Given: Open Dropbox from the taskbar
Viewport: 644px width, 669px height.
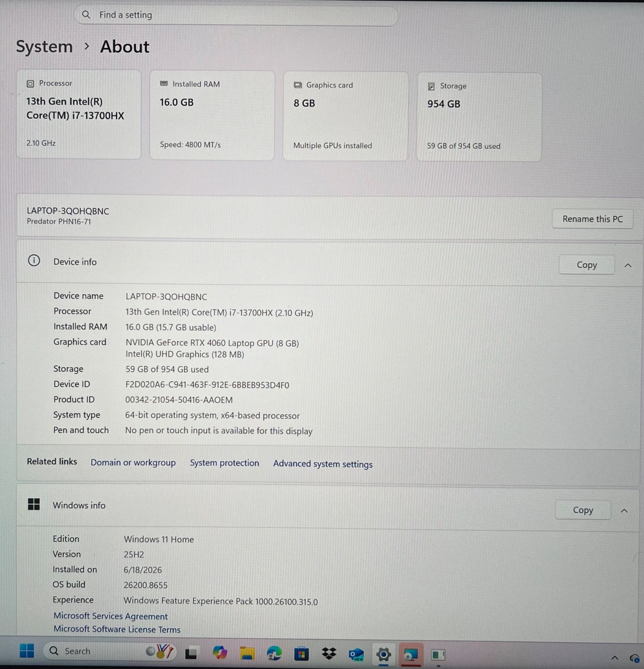Looking at the screenshot, I should [329, 654].
